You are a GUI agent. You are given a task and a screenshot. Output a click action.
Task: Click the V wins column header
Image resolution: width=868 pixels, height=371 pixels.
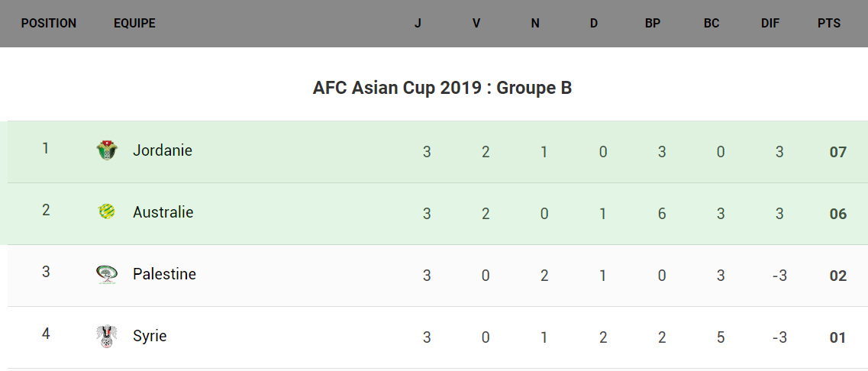click(476, 24)
